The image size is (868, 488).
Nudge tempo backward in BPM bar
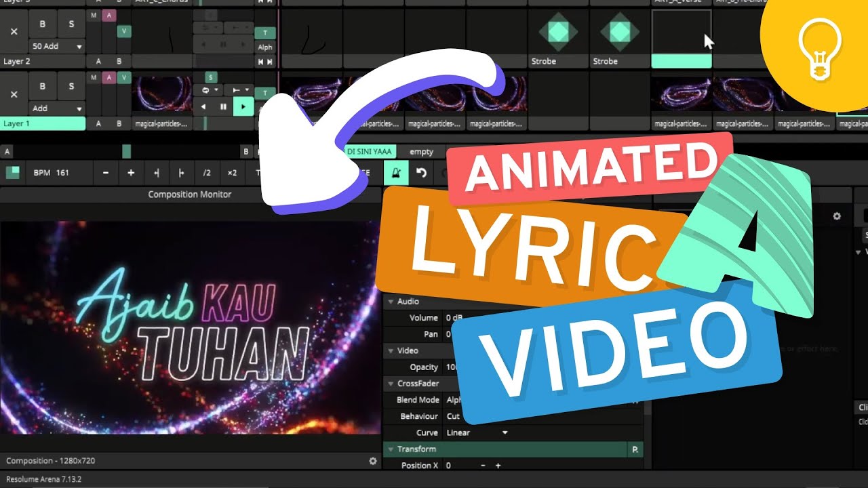click(157, 173)
